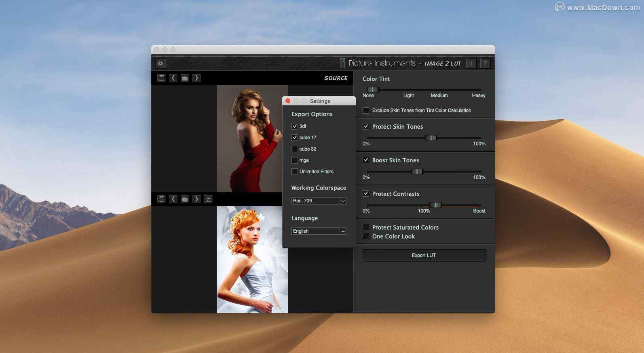Adjust the Color Tint slider handle

click(373, 89)
